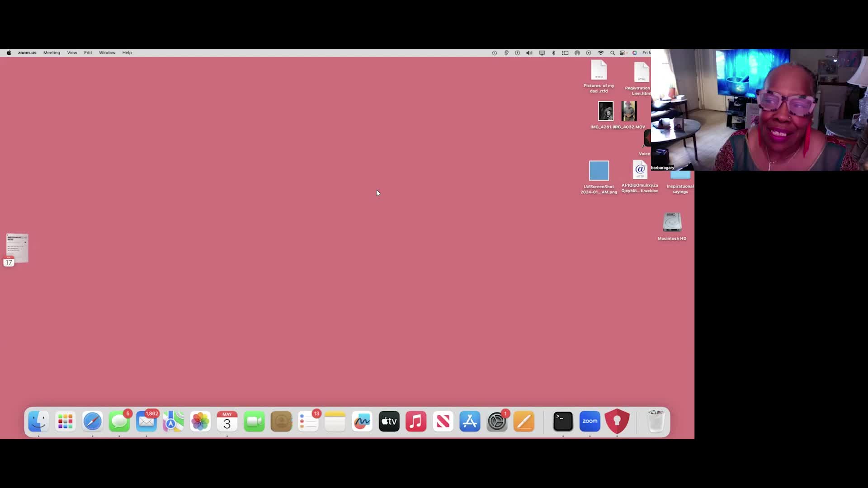
Task: Click the Siri menu bar icon
Action: pyautogui.click(x=635, y=53)
